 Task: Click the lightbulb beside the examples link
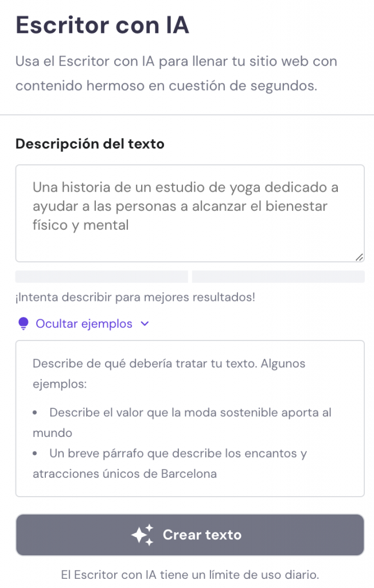pos(22,323)
